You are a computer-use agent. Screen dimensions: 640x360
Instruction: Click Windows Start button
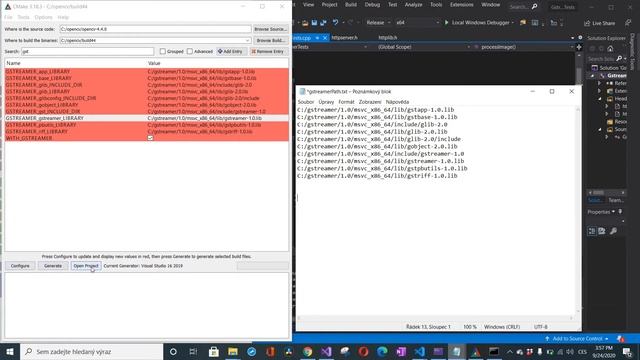point(10,351)
